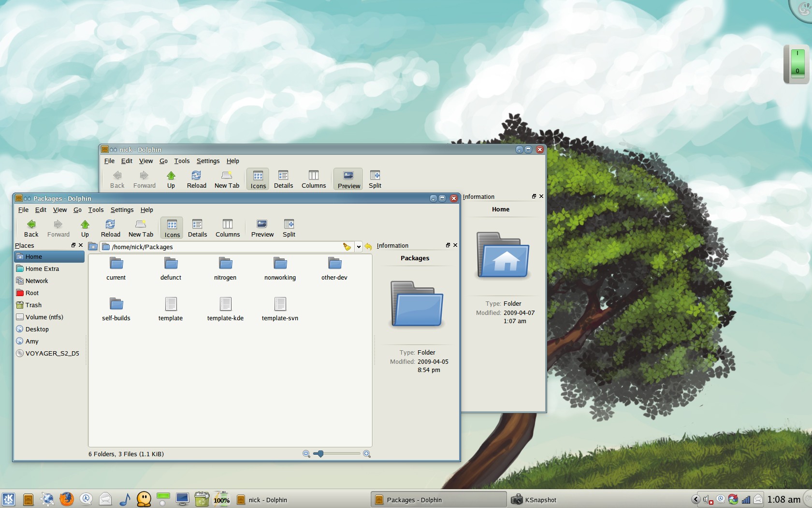Open Tools menu in nick Dolphin window
The image size is (812, 508).
click(182, 161)
